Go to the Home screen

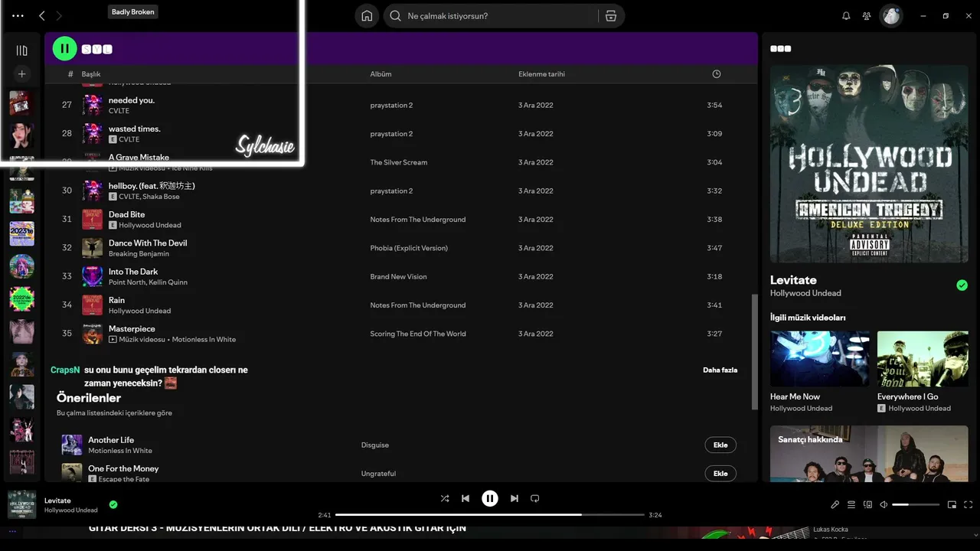tap(367, 16)
